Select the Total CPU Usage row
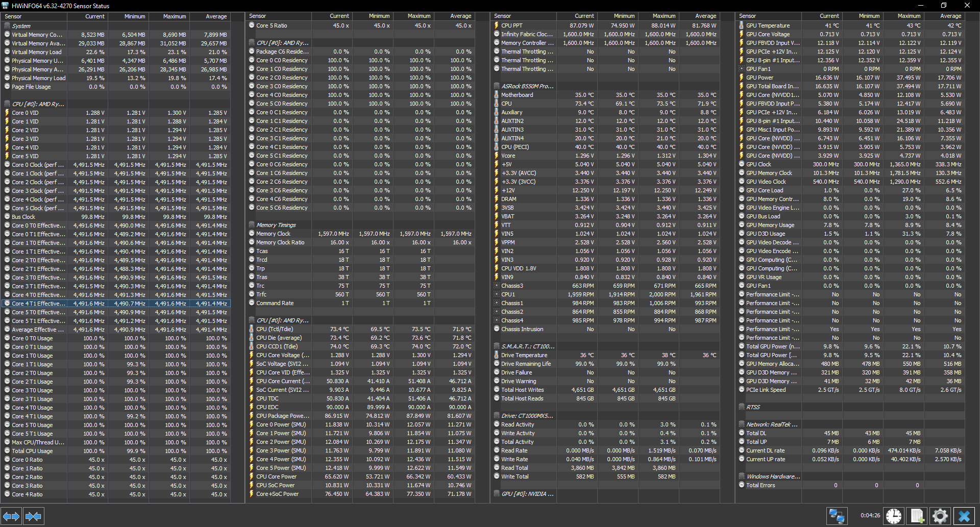Image resolution: width=980 pixels, height=527 pixels. (x=116, y=451)
